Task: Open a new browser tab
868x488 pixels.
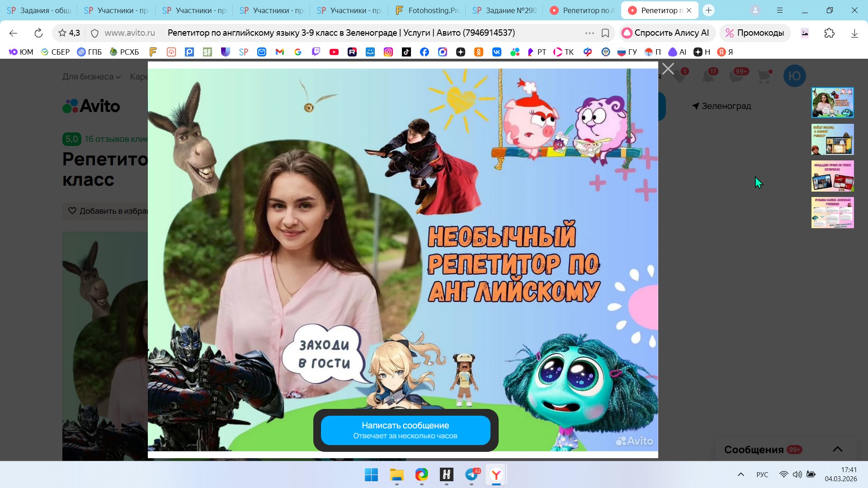Action: point(708,10)
